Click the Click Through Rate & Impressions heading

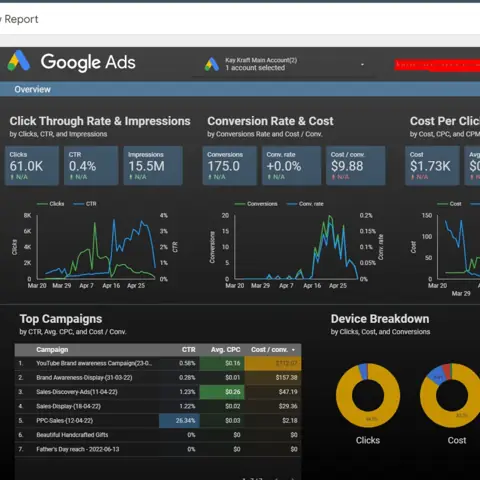[x=100, y=121]
